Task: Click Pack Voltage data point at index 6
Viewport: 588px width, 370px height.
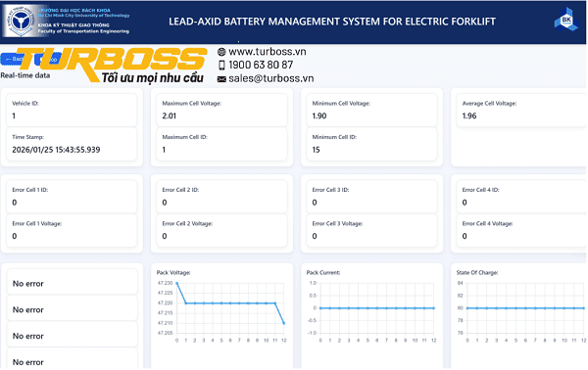Action: click(x=230, y=303)
